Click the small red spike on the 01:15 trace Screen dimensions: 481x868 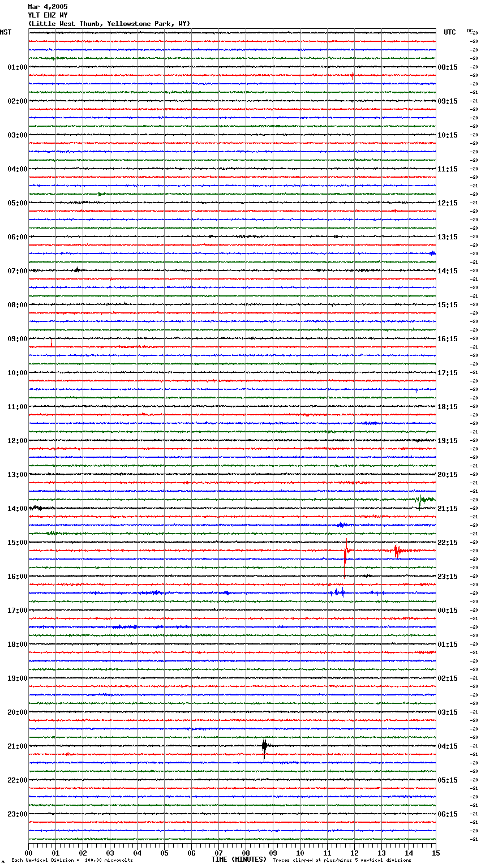point(353,75)
